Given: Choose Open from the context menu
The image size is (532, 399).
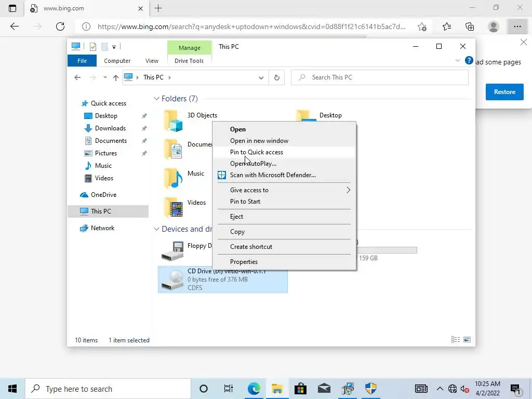Looking at the screenshot, I should (x=284, y=129).
